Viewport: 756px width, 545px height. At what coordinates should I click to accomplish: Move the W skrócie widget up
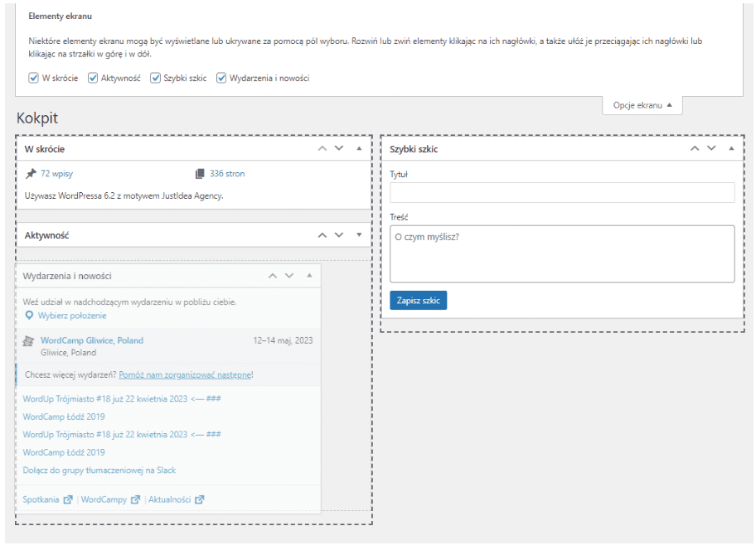tap(323, 149)
